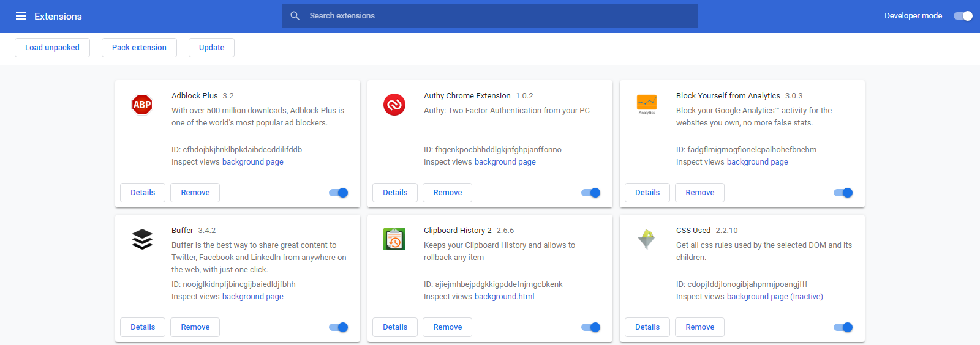Open Clipboard History background.html link
980x345 pixels.
(x=505, y=297)
